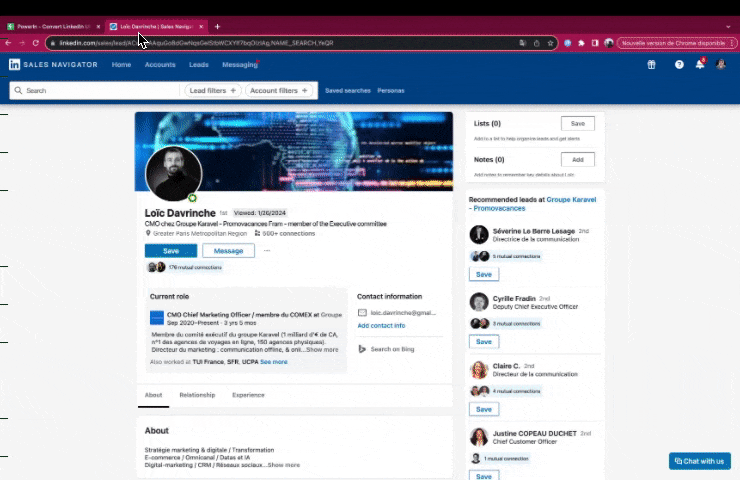
Task: Reload the page with refresh icon
Action: pos(36,43)
